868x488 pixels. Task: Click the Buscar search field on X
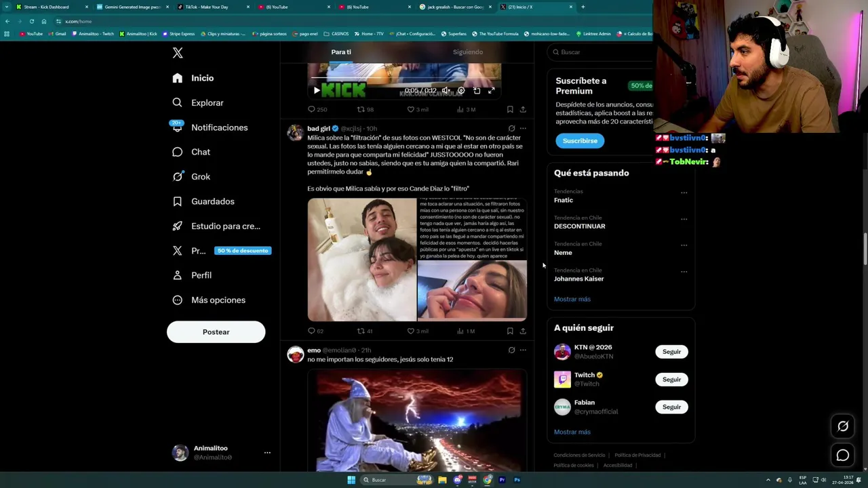pos(601,52)
